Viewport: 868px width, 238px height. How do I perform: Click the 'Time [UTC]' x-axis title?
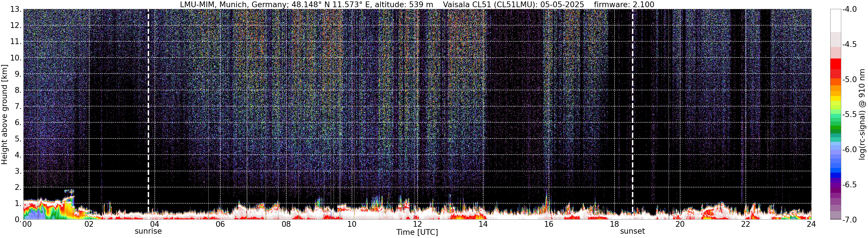(x=417, y=232)
